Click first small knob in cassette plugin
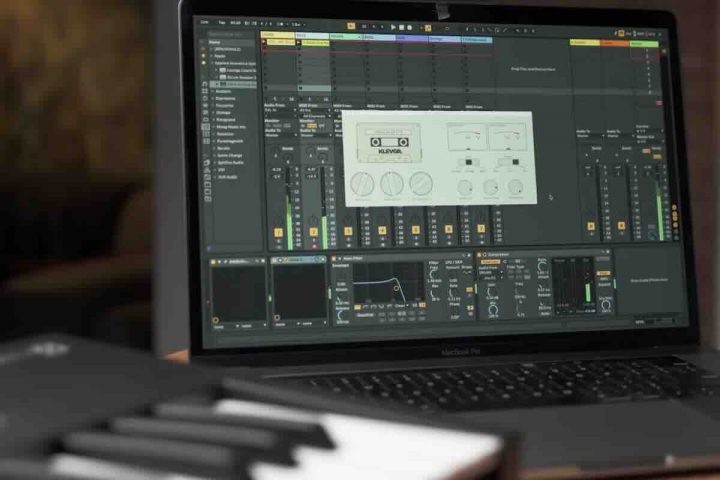Screen dimensions: 720x480 pyautogui.click(x=465, y=187)
